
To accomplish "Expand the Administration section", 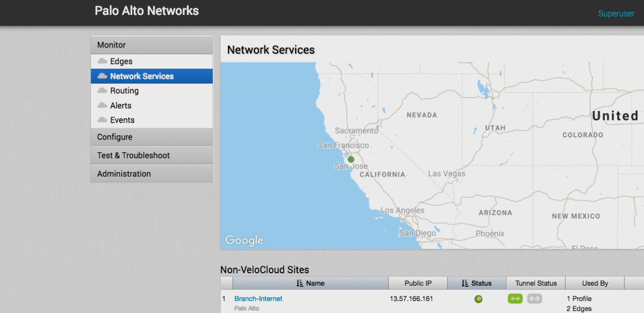I will [152, 174].
